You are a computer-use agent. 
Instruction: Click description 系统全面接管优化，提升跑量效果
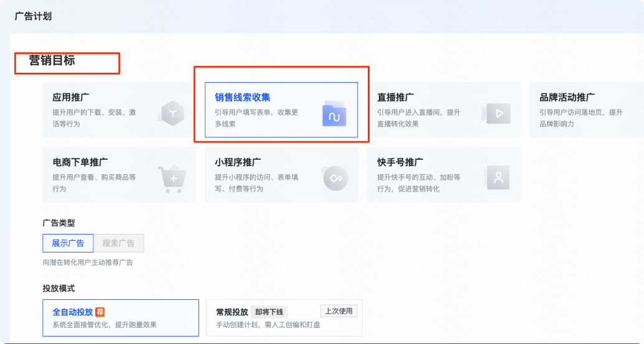(x=105, y=325)
